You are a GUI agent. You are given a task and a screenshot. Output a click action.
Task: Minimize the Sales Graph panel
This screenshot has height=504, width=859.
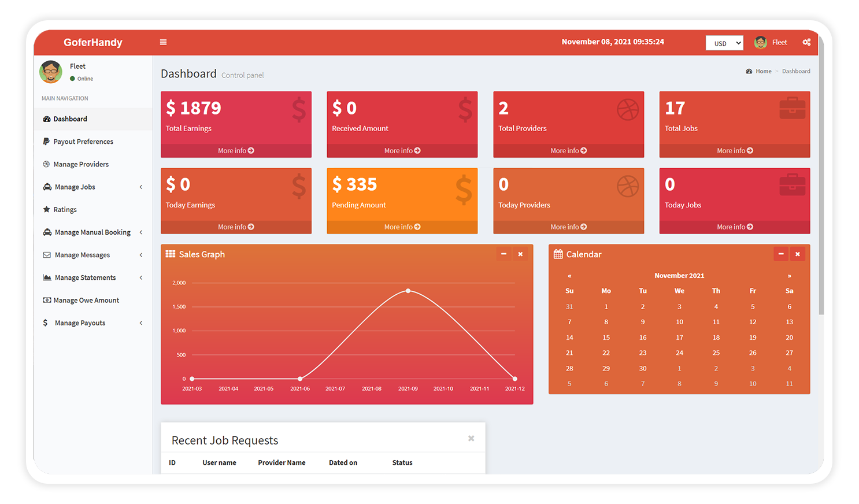[503, 254]
